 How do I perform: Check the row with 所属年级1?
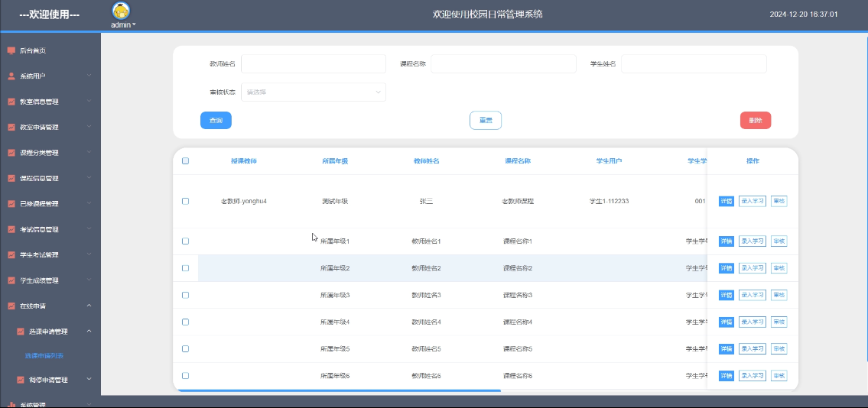coord(185,241)
